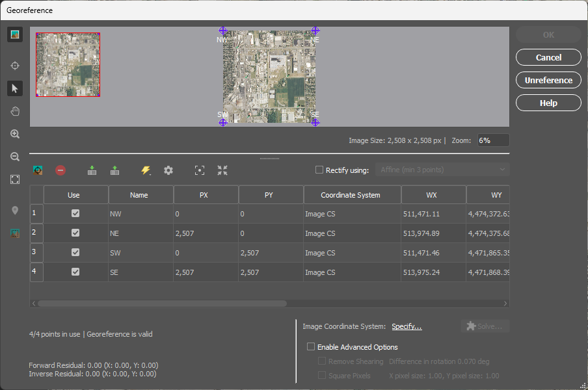
Task: Run auto-georeference with the lightning bolt icon
Action: coord(146,170)
